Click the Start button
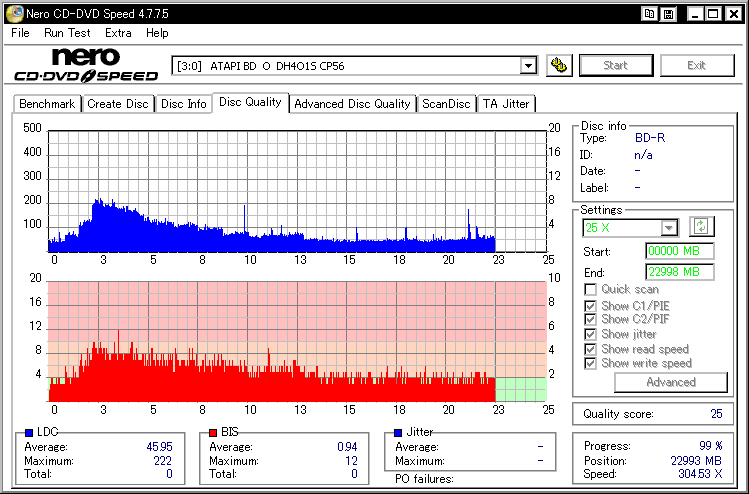The height and width of the screenshot is (494, 749). coord(616,65)
